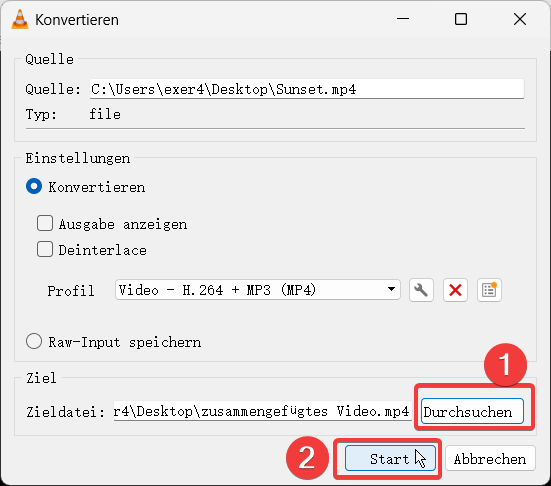Delete selected profile with the red X
Screen dimensions: 551x486
(455, 290)
